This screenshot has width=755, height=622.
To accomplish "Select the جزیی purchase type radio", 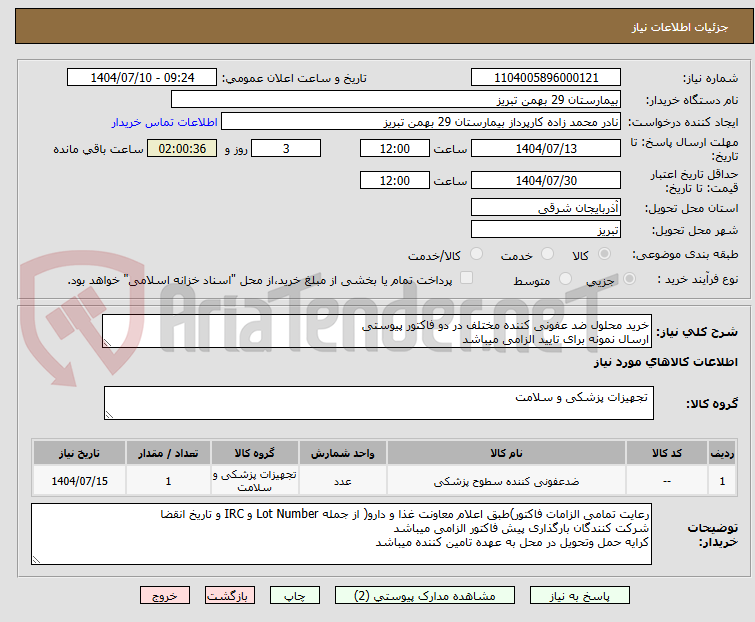I will pos(629,279).
